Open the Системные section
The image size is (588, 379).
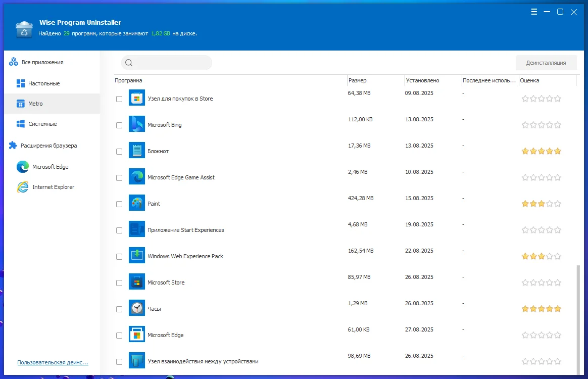pos(42,124)
